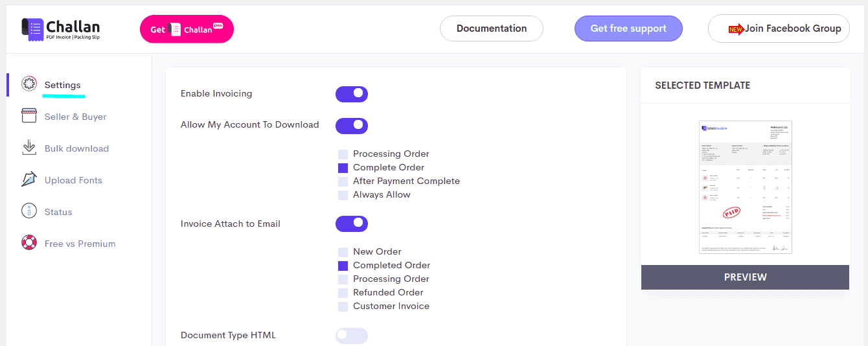
Task: Toggle Allow My Account To Download switch
Action: point(352,126)
